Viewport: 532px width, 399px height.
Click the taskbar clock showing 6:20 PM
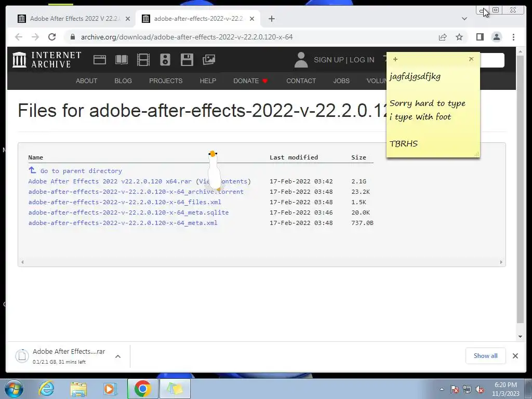click(x=506, y=389)
